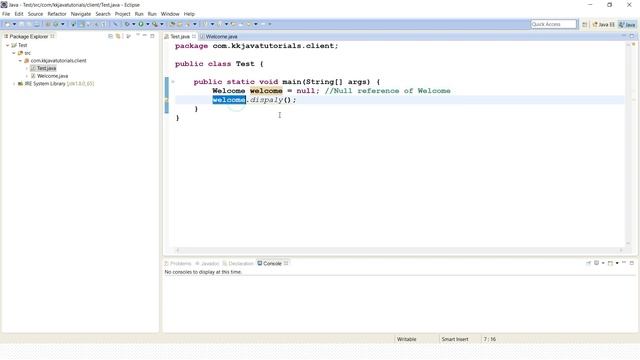Viewport: 640px width, 360px height.
Task: Open the Navigate menu
Action: tap(81, 14)
